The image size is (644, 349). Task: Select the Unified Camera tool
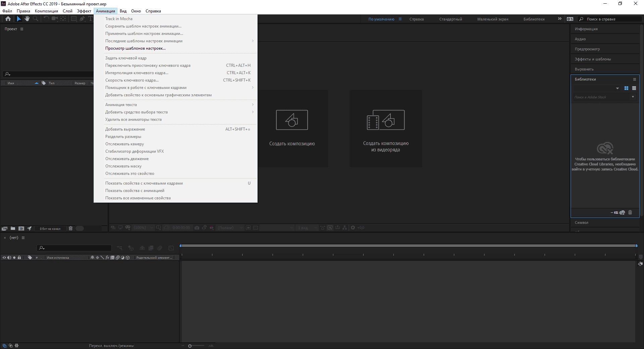point(55,19)
